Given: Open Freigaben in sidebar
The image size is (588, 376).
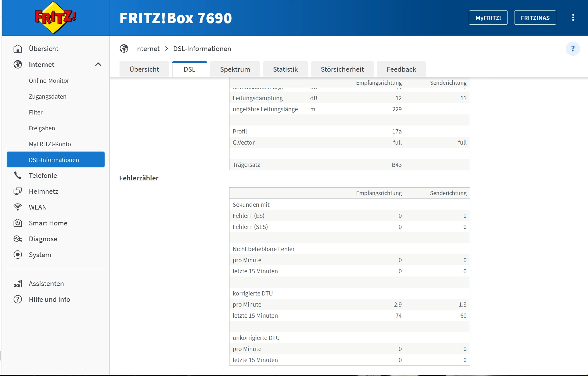Looking at the screenshot, I should click(42, 128).
